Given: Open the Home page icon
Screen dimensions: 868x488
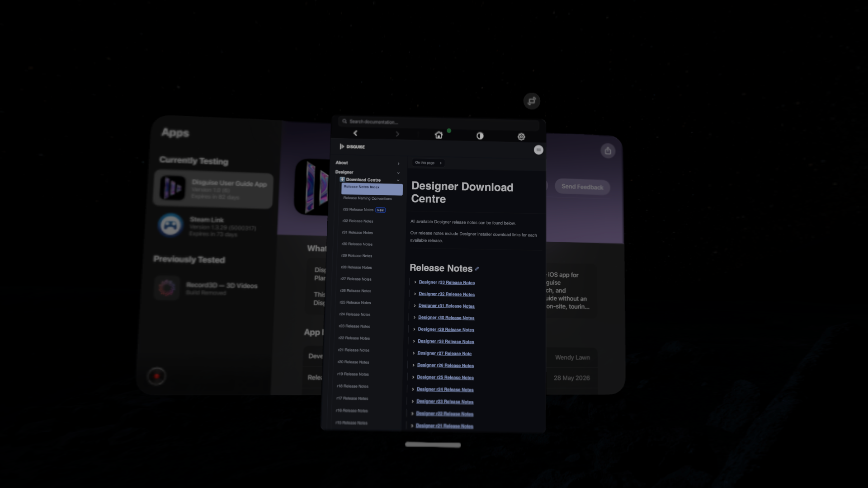Looking at the screenshot, I should 439,135.
